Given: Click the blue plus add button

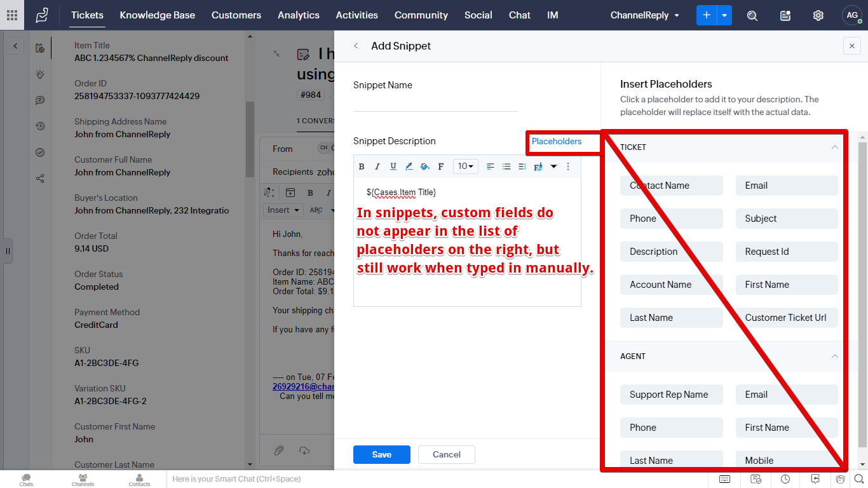Looking at the screenshot, I should 707,15.
